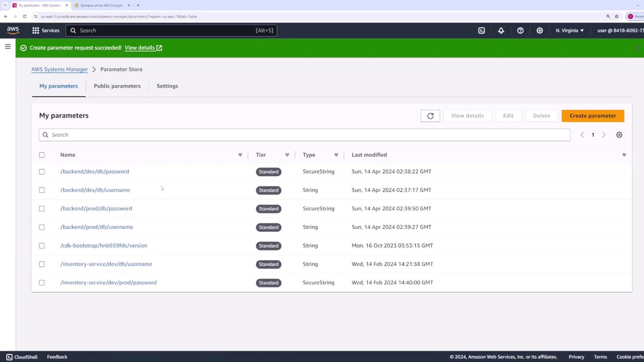Viewport: 644px width, 362px height.
Task: Check the /inventory-service/dev/db/username row
Action: click(42, 264)
